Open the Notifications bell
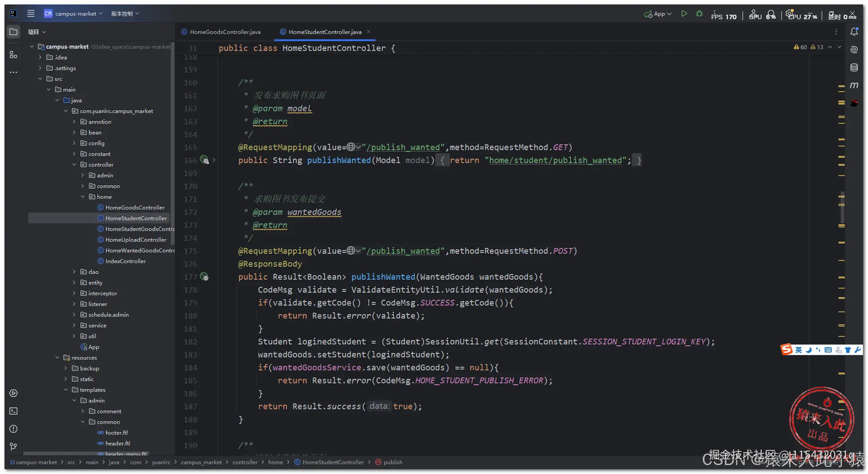The height and width of the screenshot is (474, 868). point(854,32)
